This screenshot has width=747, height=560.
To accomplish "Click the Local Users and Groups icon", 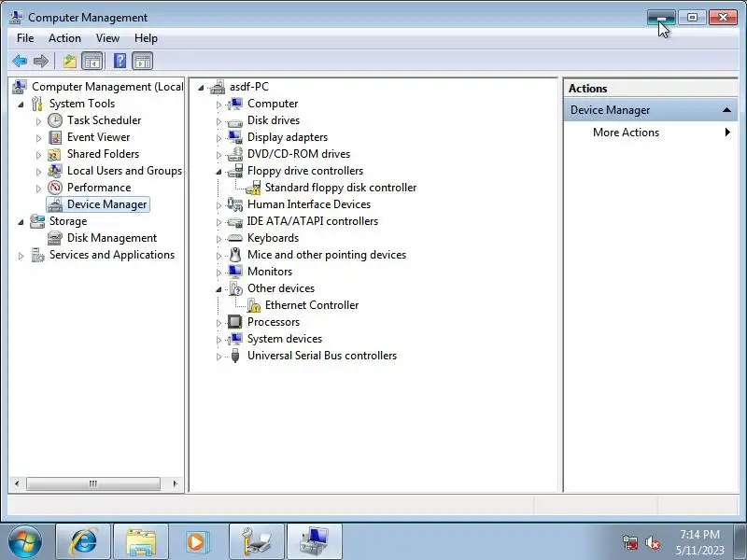I will 55,171.
